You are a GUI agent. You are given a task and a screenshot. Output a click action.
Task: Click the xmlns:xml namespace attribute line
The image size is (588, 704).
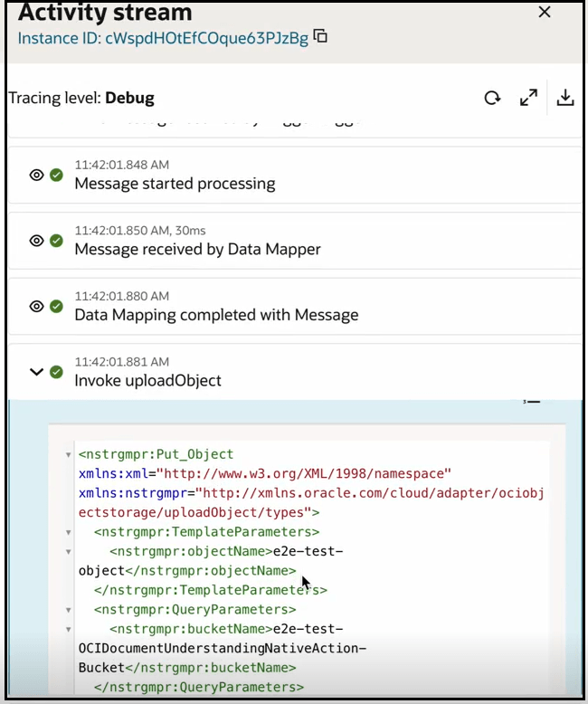point(265,473)
